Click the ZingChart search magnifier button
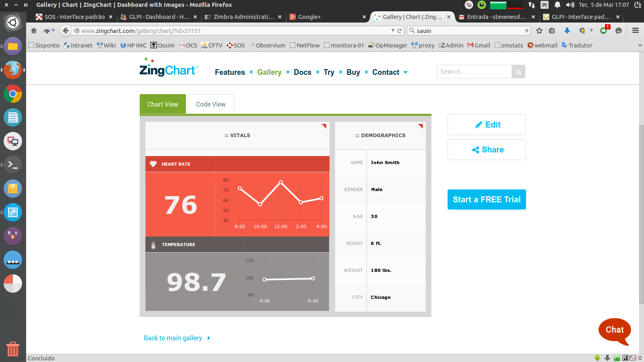This screenshot has height=362, width=644. pyautogui.click(x=518, y=72)
